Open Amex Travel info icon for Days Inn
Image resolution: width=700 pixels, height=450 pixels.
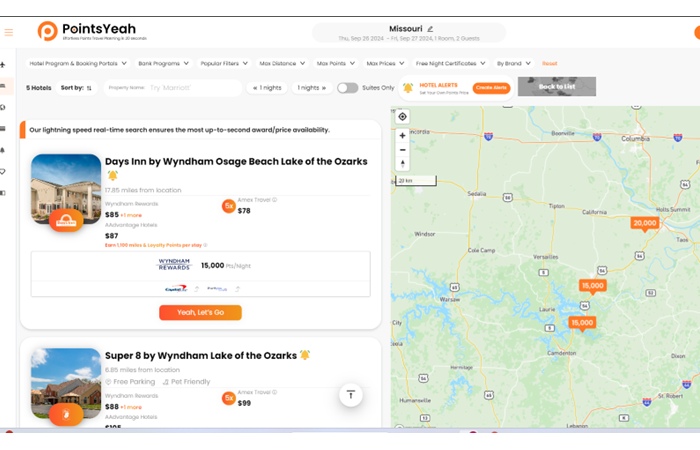(275, 200)
